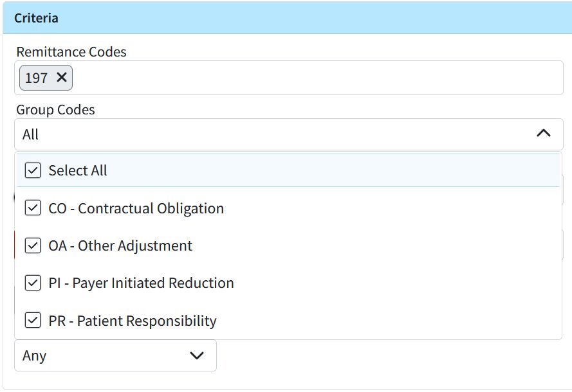
Task: Click the 'Remittance Codes' field label
Action: 71,51
